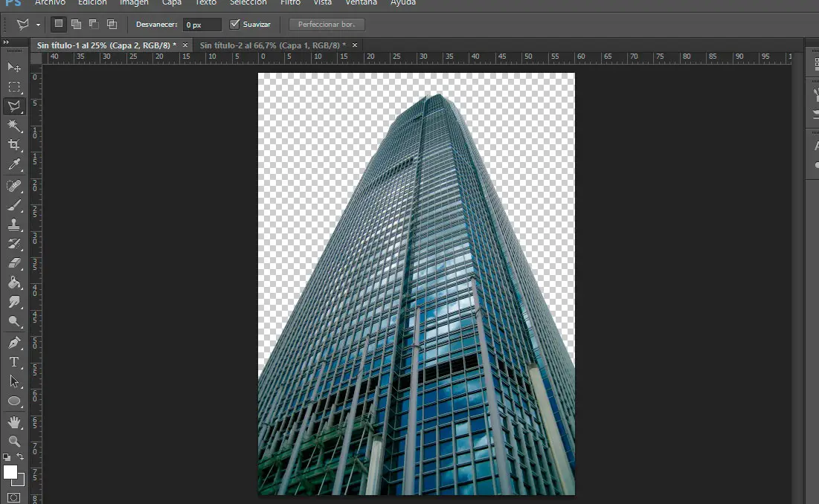The height and width of the screenshot is (504, 819).
Task: Open the Ayuda menu
Action: coord(403,3)
